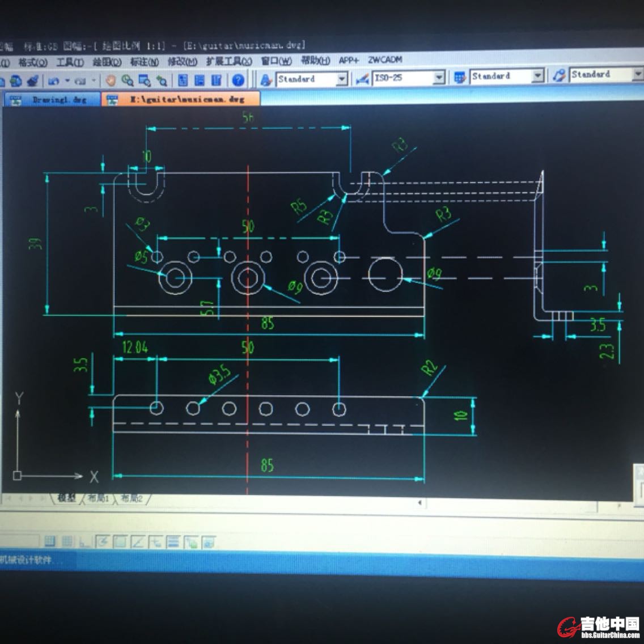Open the 标注(N) menu
Screen dimensions: 644x644
pos(144,62)
